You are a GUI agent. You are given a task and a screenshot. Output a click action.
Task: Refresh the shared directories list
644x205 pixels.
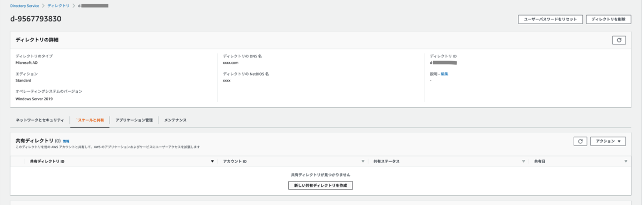pyautogui.click(x=580, y=141)
